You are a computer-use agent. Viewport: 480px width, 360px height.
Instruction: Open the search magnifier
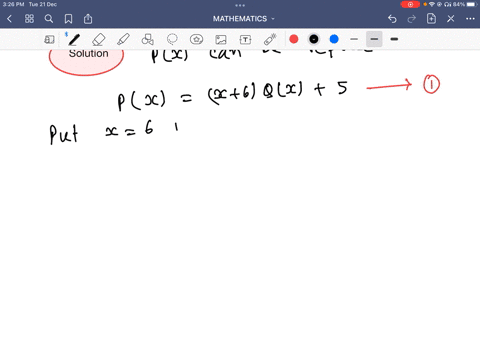coord(49,19)
